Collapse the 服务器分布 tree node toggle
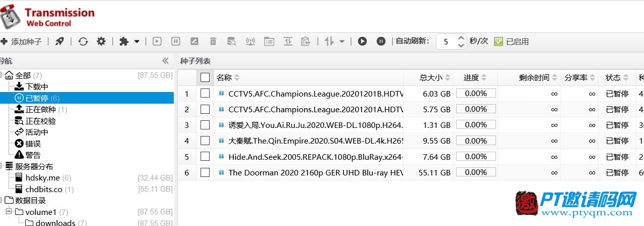 tap(1, 165)
